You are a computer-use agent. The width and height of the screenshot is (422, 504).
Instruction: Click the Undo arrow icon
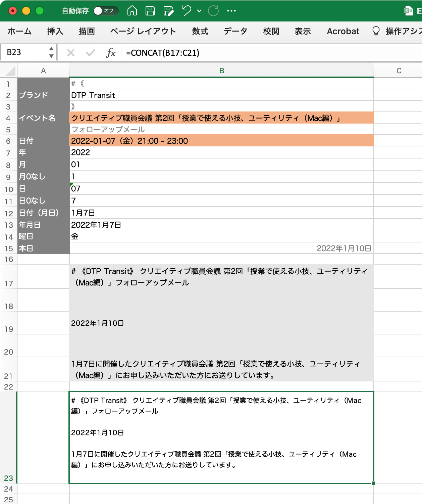coord(187,11)
